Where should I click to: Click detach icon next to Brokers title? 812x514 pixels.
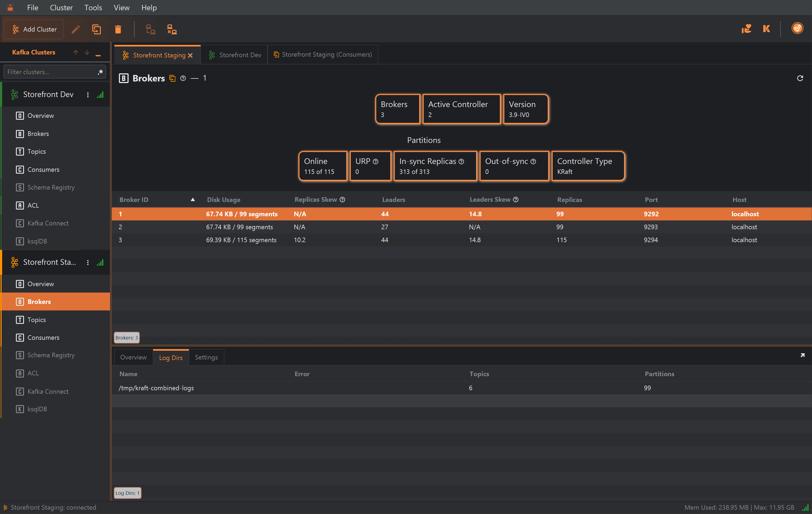(x=172, y=78)
